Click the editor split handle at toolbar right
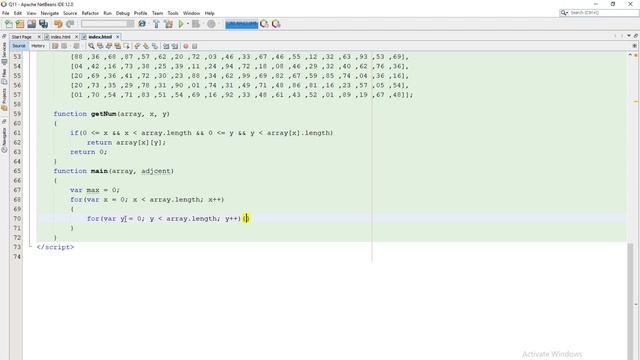 tap(634, 46)
